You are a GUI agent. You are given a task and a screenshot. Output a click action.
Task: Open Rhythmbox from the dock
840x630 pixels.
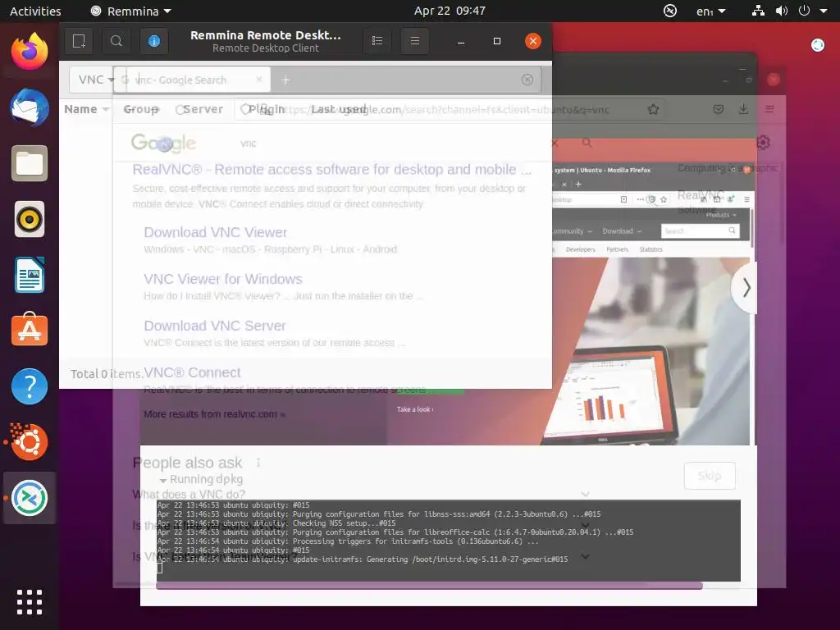coord(30,219)
